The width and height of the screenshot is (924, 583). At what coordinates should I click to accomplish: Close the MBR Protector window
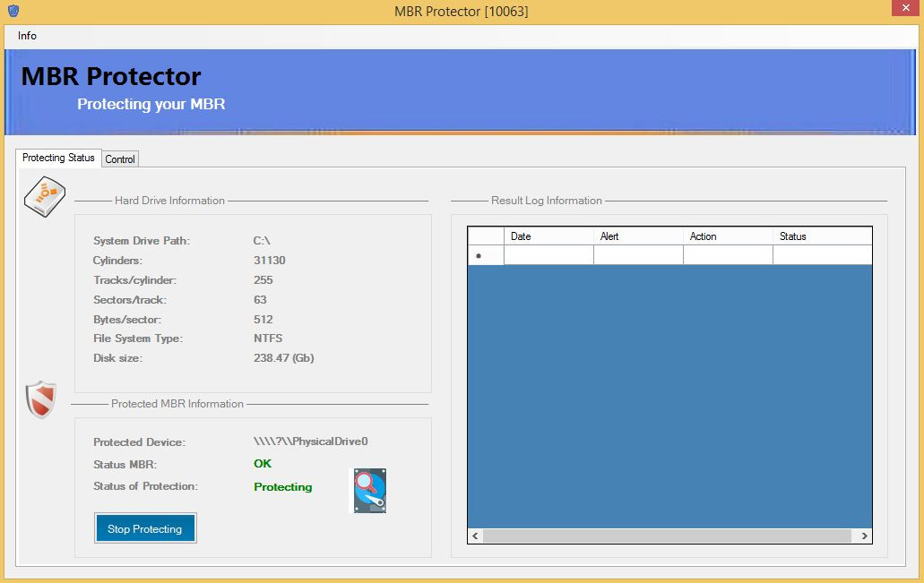point(906,8)
